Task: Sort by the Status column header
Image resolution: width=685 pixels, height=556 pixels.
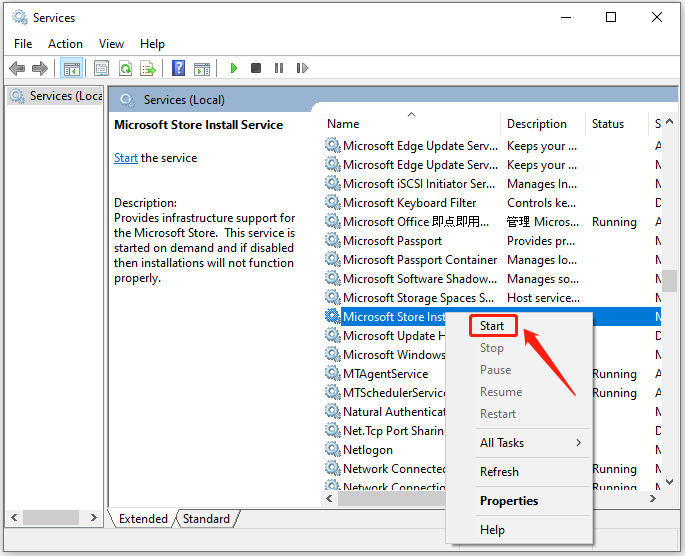Action: (617, 124)
